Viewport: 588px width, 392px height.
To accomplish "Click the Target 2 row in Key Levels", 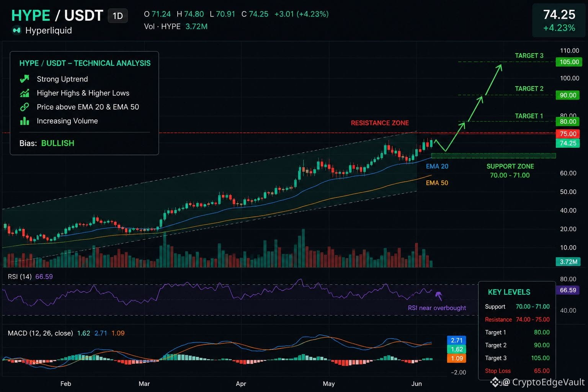I will tap(517, 345).
